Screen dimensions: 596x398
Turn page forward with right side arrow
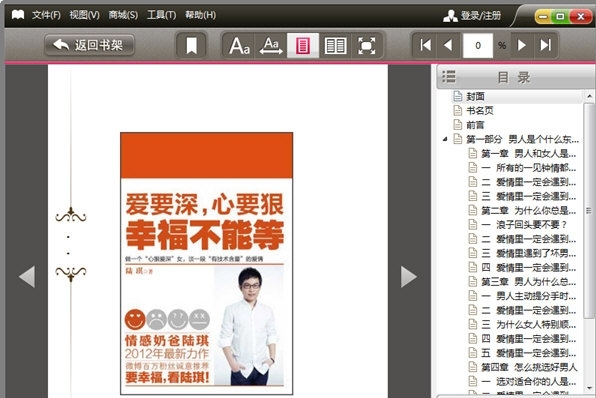click(409, 276)
